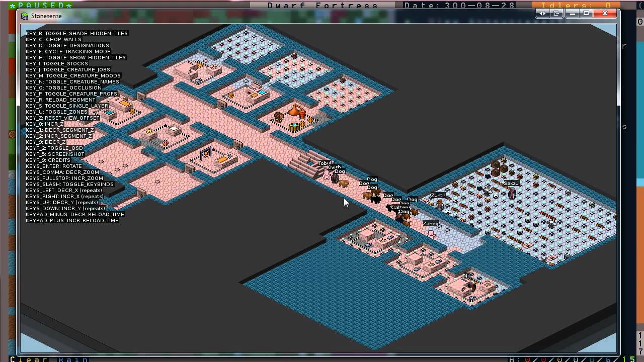Click KEYF_2: TOGGLE_OSD line
The image size is (644, 362).
click(54, 148)
